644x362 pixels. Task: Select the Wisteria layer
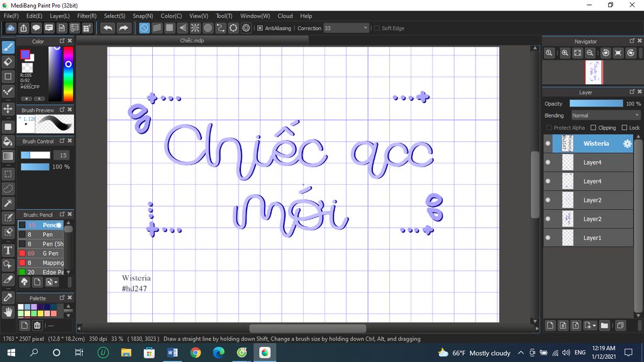point(595,143)
